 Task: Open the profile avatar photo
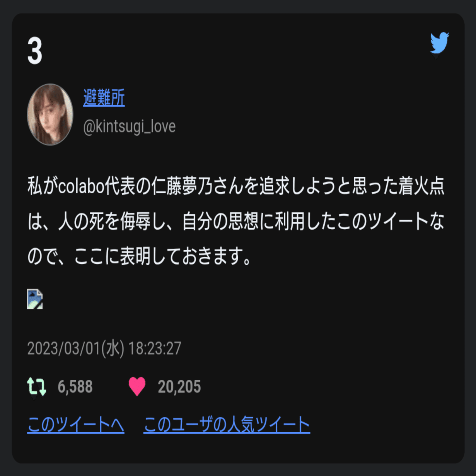pos(50,114)
